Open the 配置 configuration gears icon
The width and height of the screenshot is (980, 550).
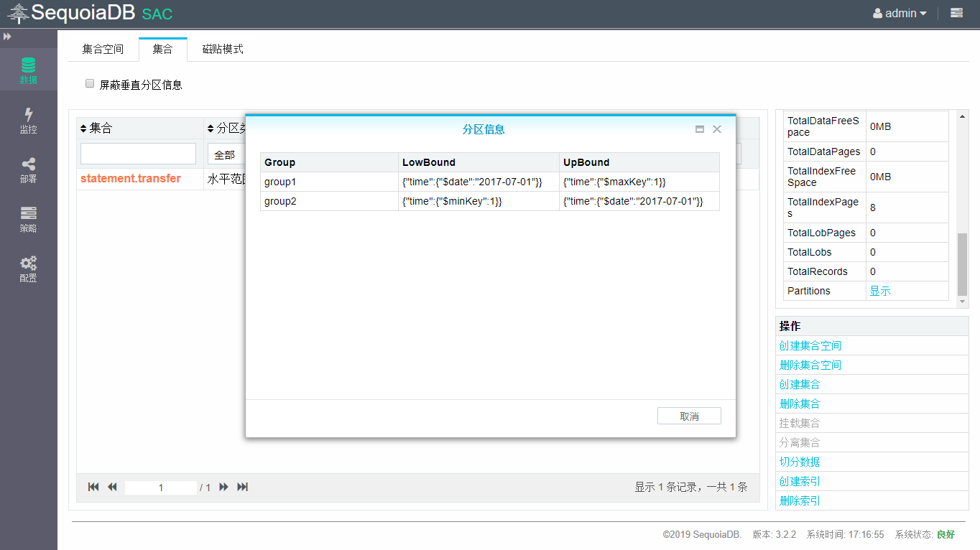(28, 263)
